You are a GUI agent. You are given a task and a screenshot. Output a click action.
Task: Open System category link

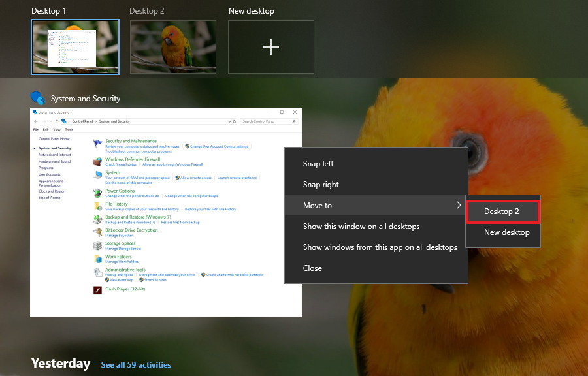[x=112, y=172]
